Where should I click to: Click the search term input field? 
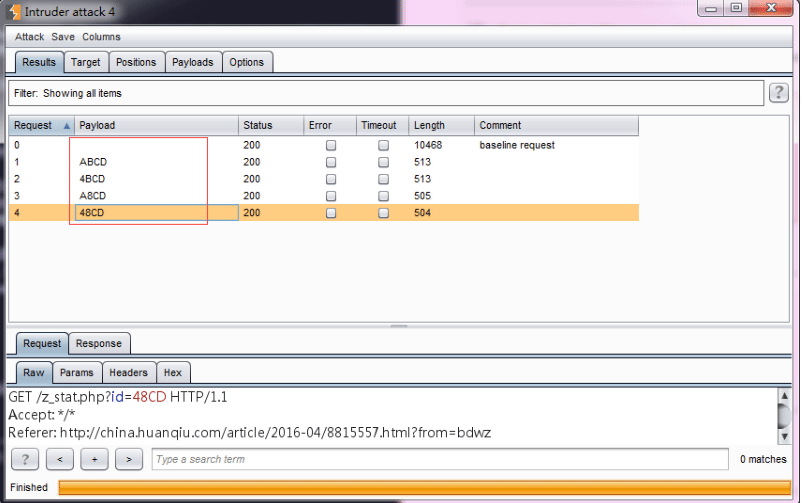(440, 459)
